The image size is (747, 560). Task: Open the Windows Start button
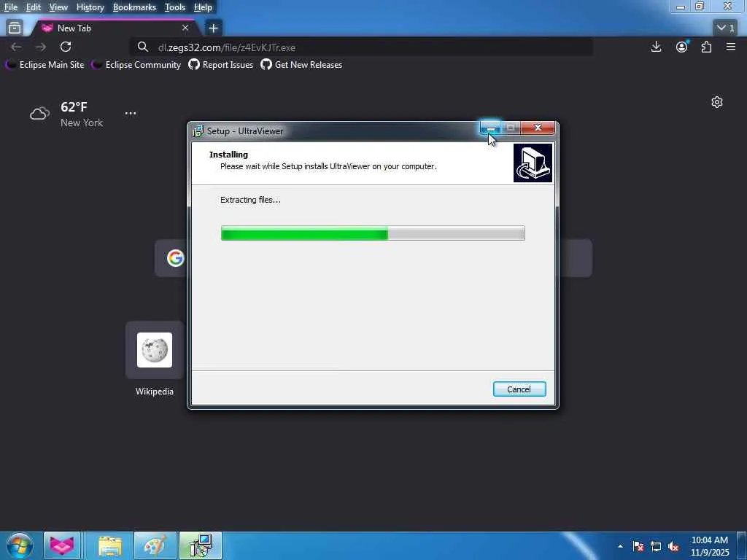pos(20,545)
